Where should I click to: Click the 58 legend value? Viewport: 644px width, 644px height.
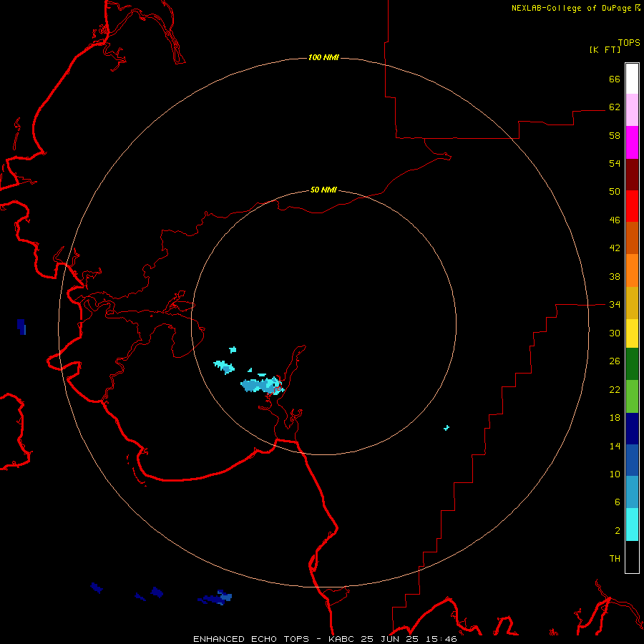(615, 135)
